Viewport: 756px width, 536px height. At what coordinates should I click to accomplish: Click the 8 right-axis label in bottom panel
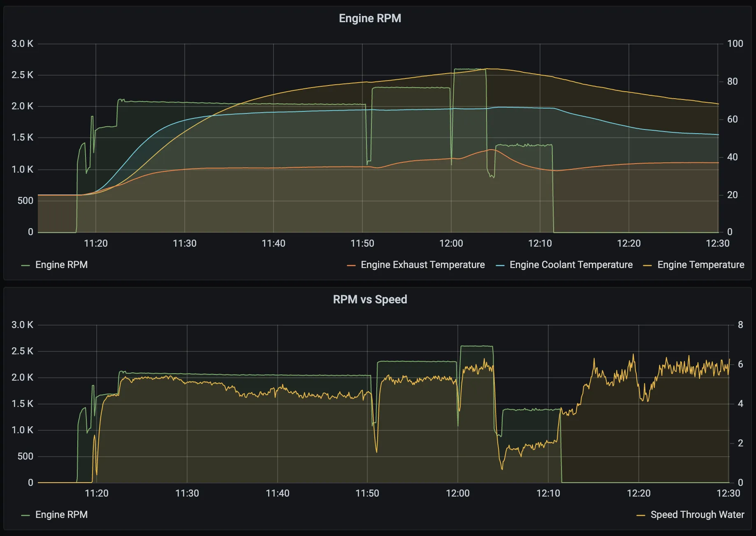[x=740, y=325]
